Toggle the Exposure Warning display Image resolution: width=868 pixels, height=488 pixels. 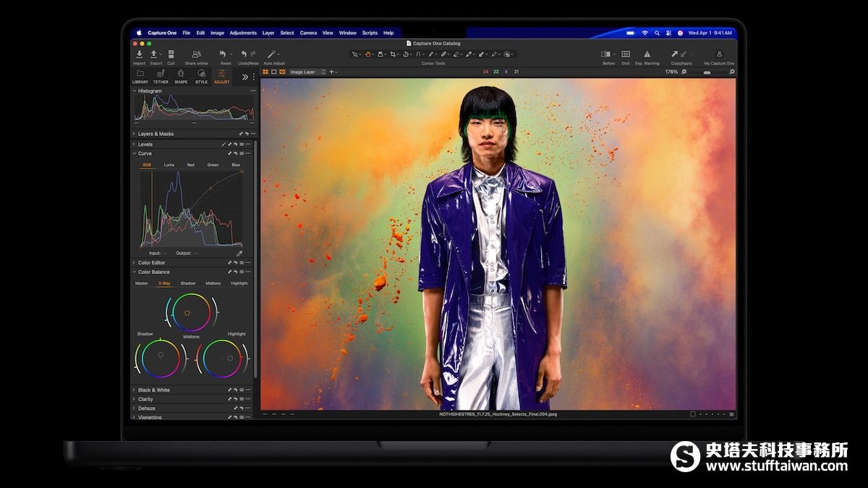coord(647,55)
